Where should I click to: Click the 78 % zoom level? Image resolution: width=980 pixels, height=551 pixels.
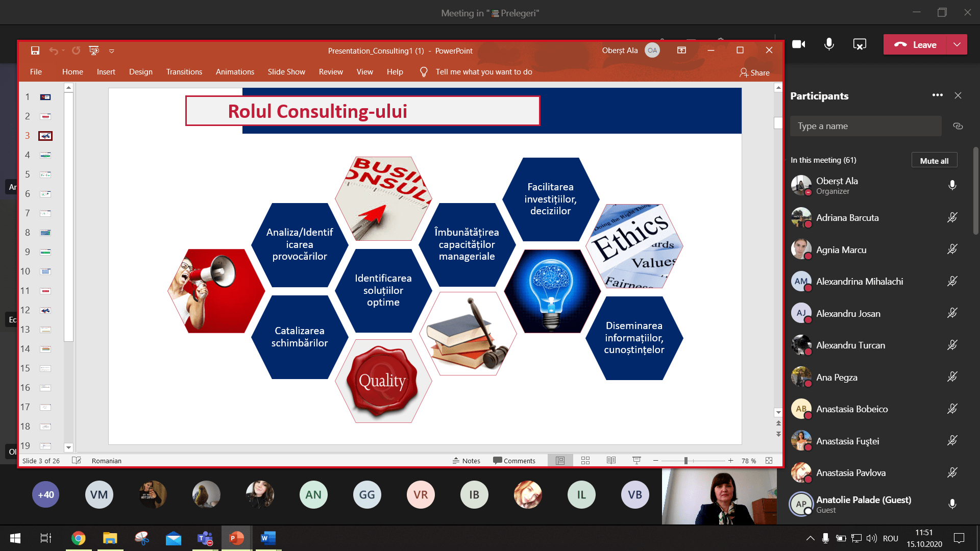(749, 461)
